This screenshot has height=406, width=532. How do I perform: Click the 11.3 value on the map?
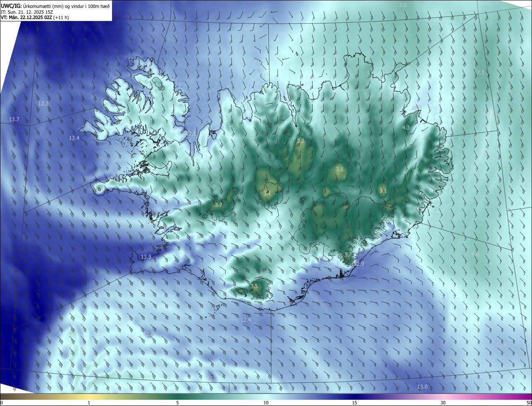(x=502, y=345)
